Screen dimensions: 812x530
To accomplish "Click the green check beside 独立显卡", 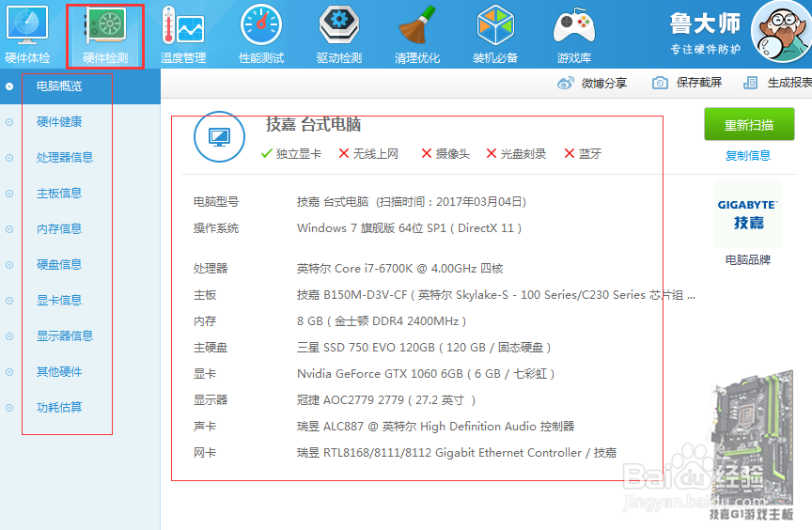I will tap(267, 154).
